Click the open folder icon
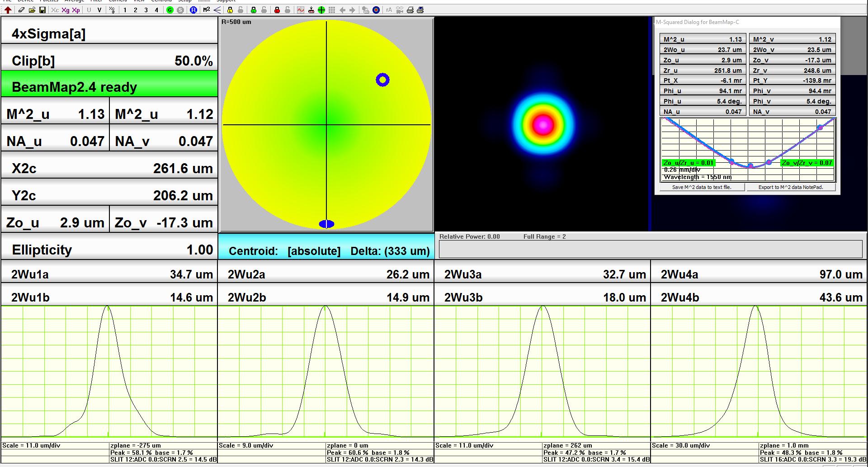This screenshot has height=467, width=868. (32, 10)
